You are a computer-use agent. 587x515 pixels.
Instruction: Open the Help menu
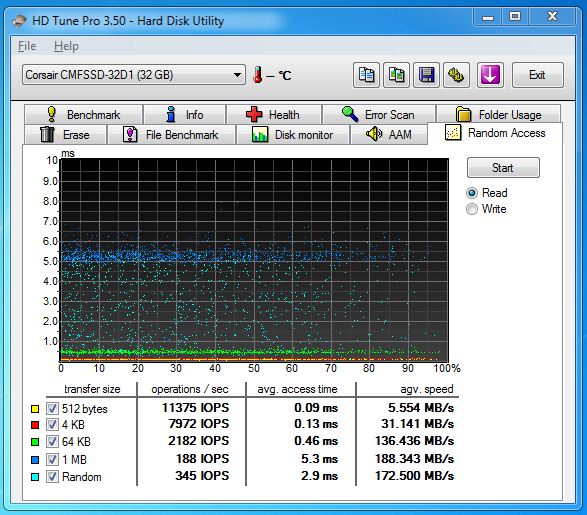tap(66, 46)
